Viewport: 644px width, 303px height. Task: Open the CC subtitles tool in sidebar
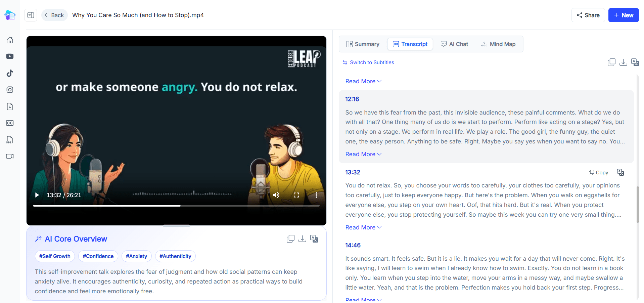(10, 123)
